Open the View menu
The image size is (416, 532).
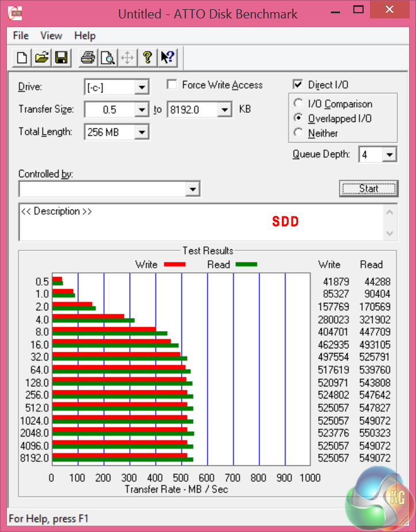[x=51, y=36]
